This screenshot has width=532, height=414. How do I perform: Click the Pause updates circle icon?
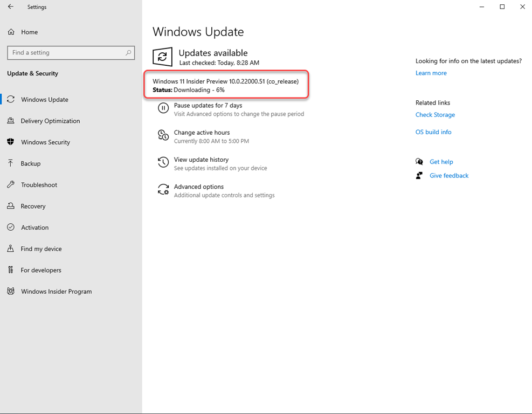click(163, 108)
